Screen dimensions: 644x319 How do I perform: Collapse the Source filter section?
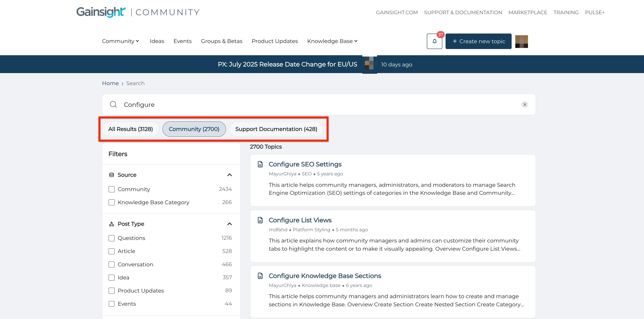(229, 175)
